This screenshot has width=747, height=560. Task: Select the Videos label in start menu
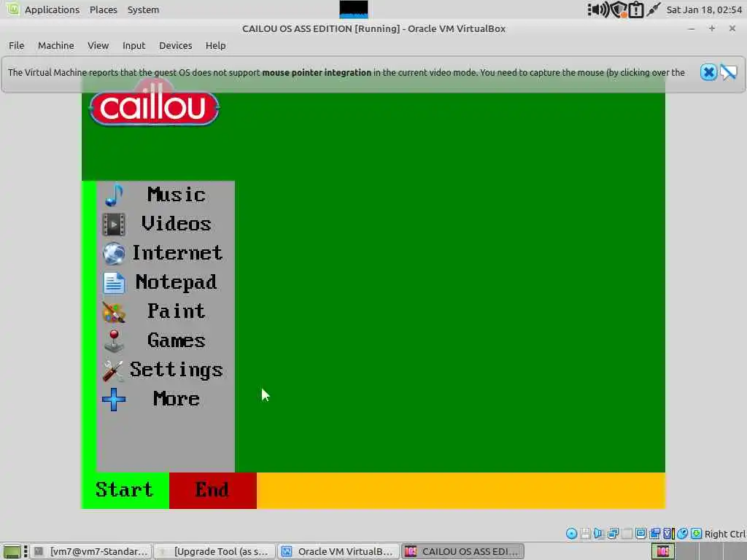coord(177,225)
